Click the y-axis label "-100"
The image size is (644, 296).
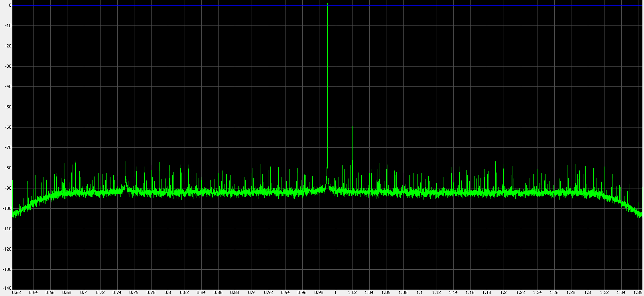coord(7,209)
